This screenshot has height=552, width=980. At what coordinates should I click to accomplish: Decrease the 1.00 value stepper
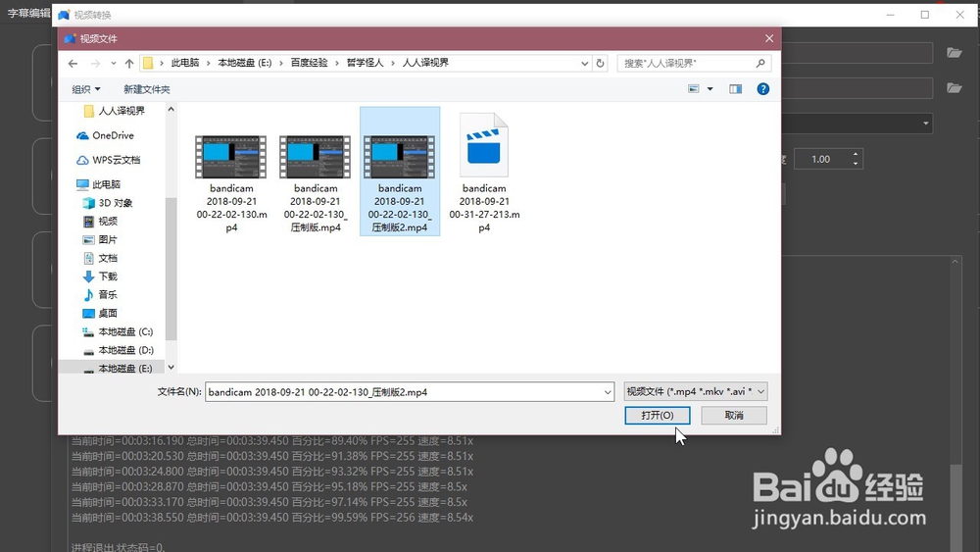click(856, 164)
